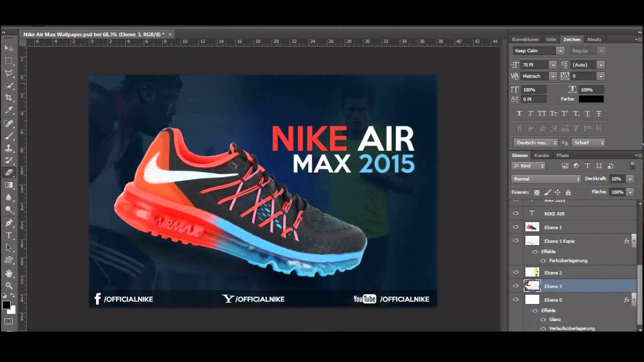Open the Scharf anti-aliasing dropdown
Screen dimensions: 644x362
tap(588, 143)
